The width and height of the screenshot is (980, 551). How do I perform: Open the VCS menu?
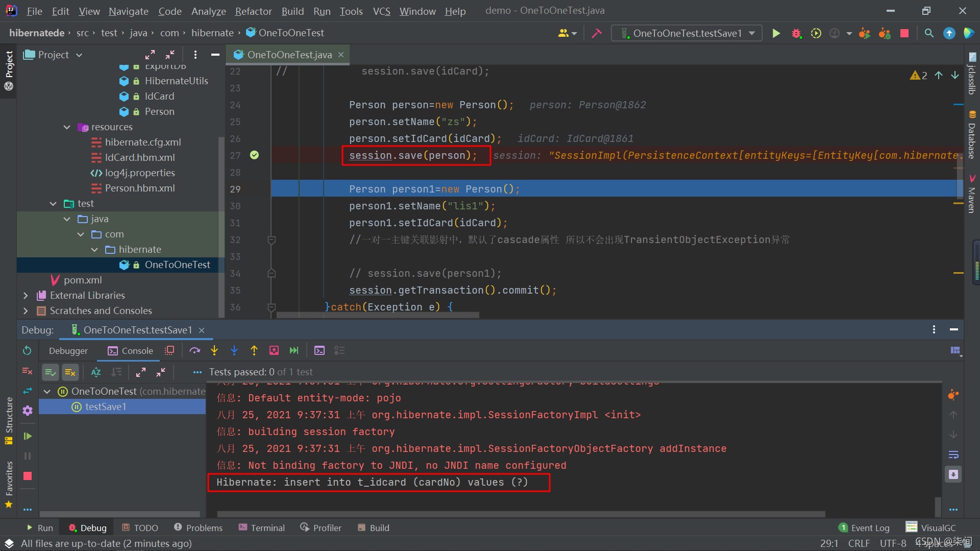point(381,11)
